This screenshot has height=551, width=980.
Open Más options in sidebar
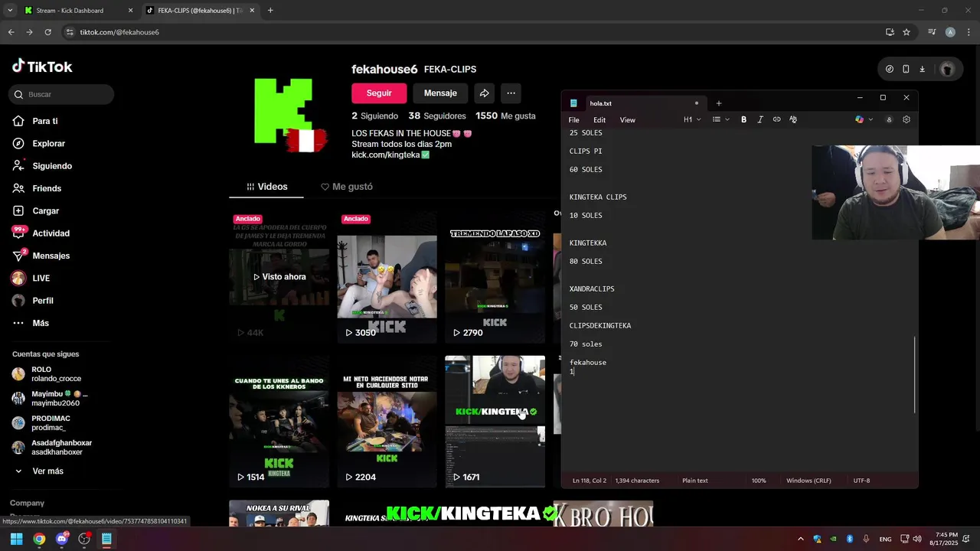tap(31, 323)
